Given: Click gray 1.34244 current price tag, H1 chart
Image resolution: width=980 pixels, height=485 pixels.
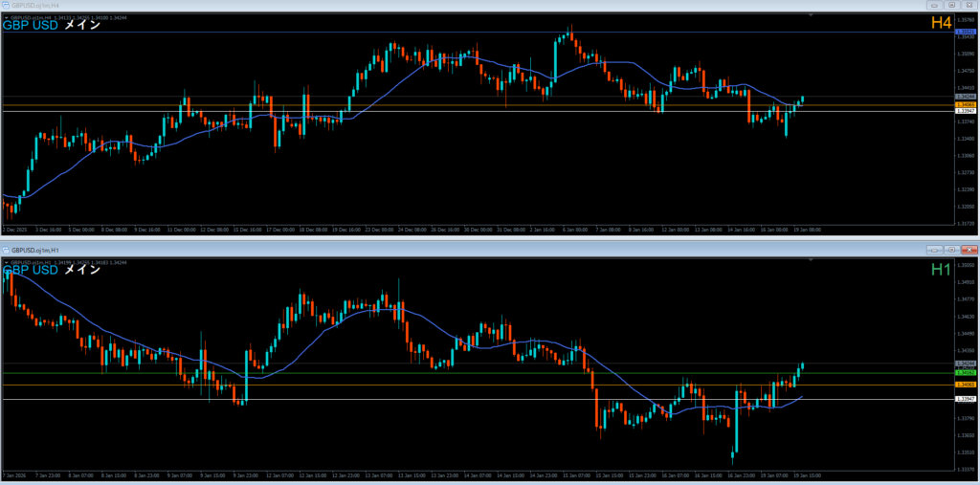Looking at the screenshot, I should point(966,364).
